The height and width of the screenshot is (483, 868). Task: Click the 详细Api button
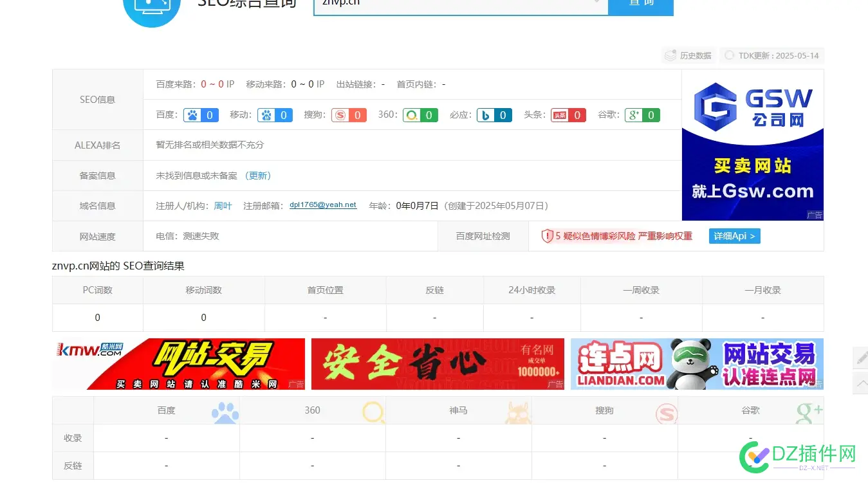click(x=735, y=236)
